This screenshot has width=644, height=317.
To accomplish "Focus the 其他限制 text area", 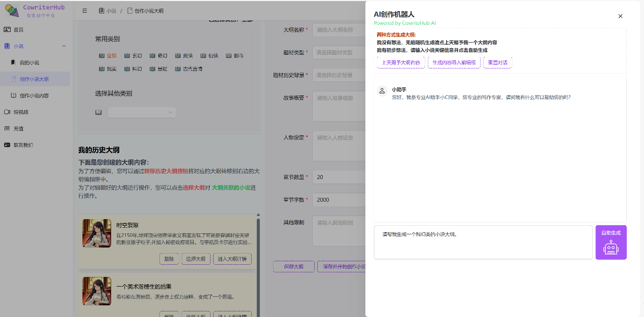I will pos(338,231).
